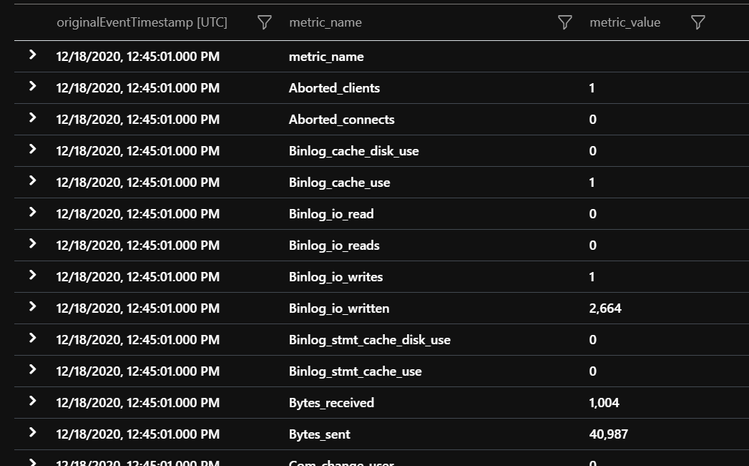Expand the Bytes_sent row
The height and width of the screenshot is (466, 749).
click(x=32, y=433)
